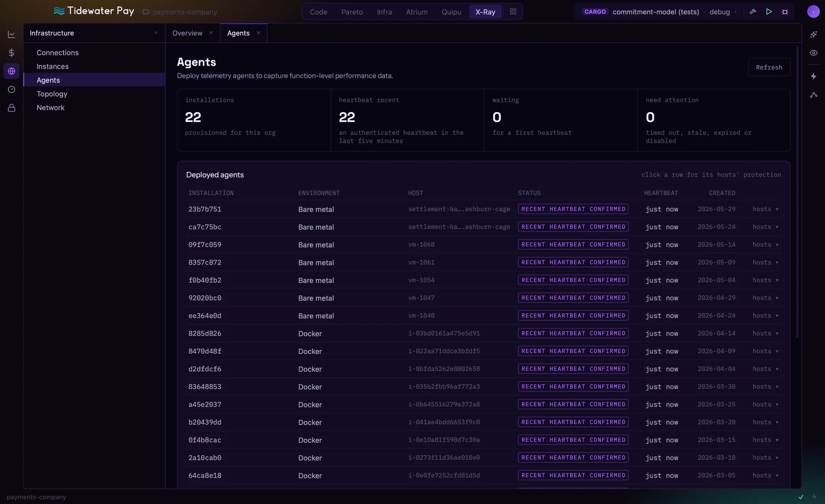This screenshot has height=504, width=825.
Task: Click the run play icon
Action: pos(769,11)
